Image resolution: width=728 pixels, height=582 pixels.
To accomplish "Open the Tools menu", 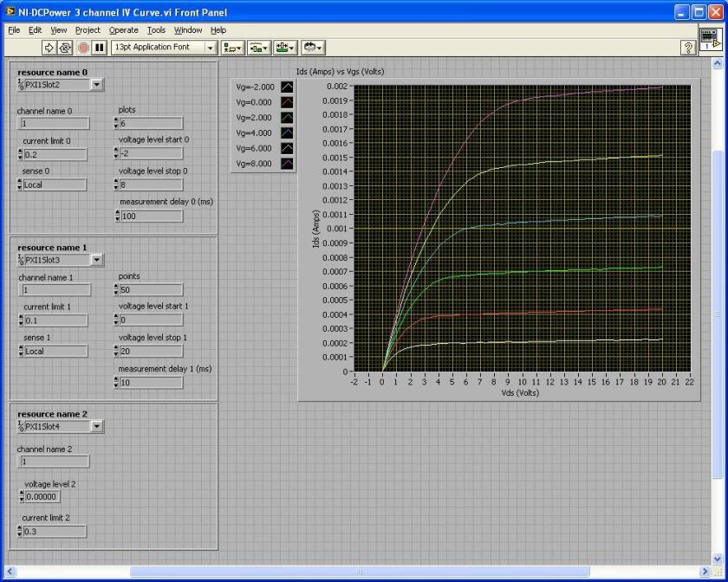I will pos(156,29).
